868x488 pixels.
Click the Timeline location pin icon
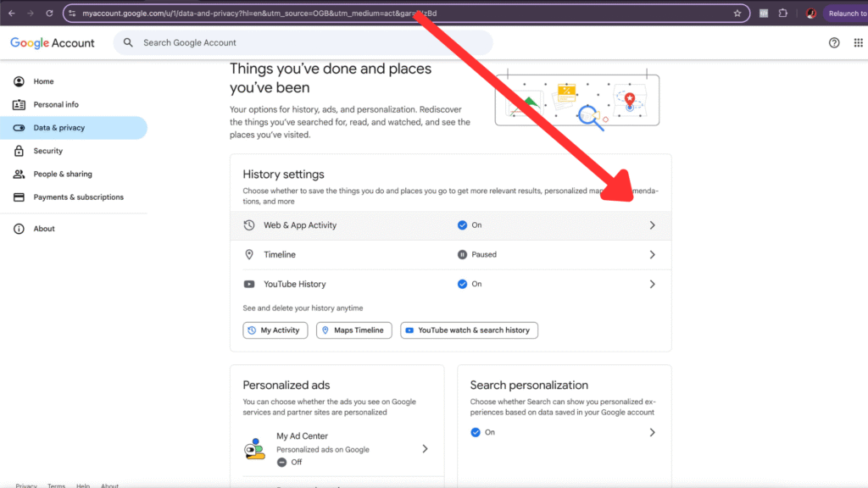(x=249, y=254)
